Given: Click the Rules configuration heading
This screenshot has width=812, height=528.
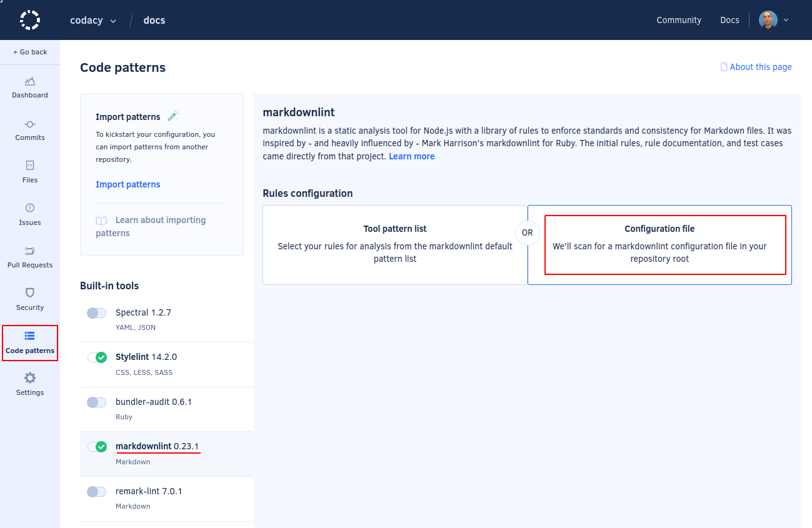Looking at the screenshot, I should (308, 193).
